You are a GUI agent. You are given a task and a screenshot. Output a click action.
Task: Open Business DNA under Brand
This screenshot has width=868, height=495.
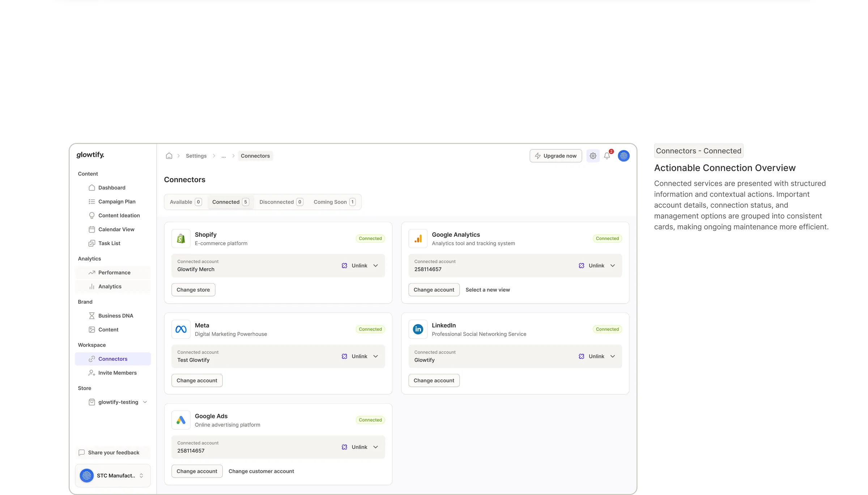(113, 316)
